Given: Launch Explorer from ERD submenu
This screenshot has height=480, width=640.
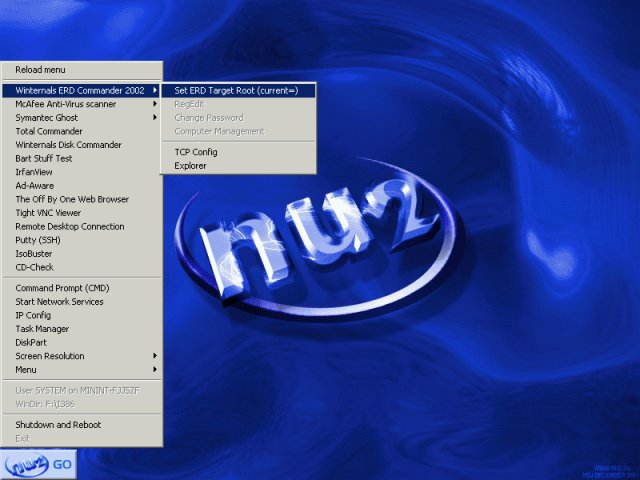Looking at the screenshot, I should click(238, 166).
